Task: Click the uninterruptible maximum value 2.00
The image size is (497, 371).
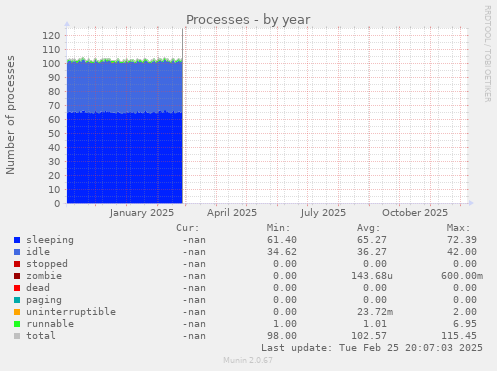Action: pyautogui.click(x=465, y=312)
